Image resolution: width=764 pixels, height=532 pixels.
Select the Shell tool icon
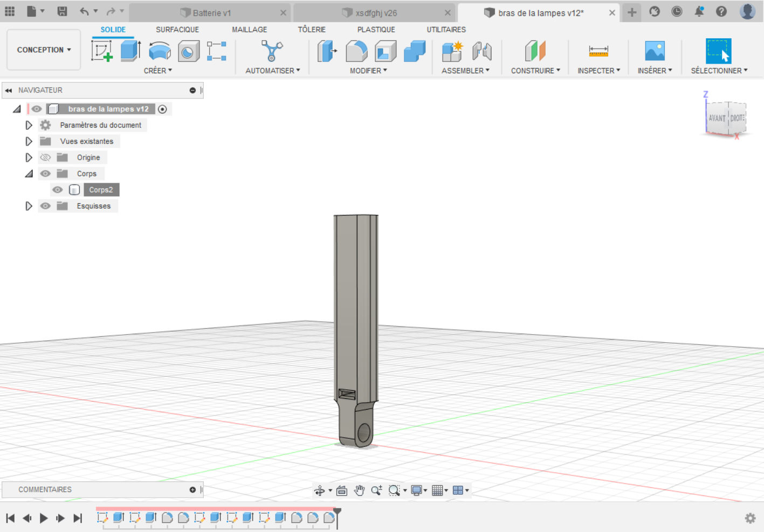coord(385,51)
